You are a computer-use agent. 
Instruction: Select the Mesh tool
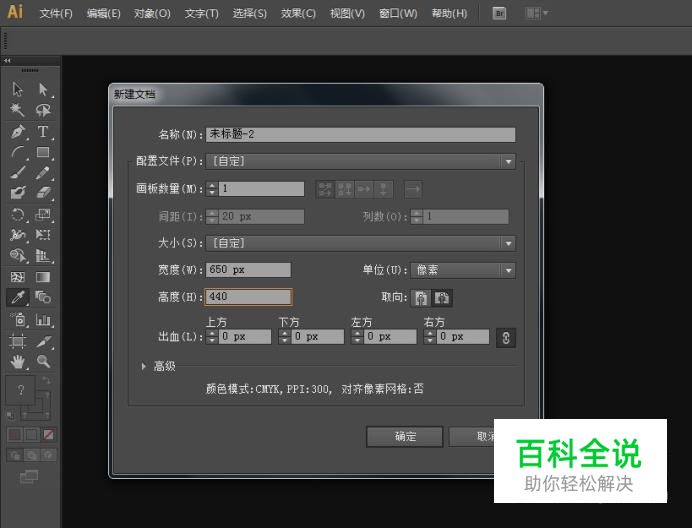click(18, 277)
